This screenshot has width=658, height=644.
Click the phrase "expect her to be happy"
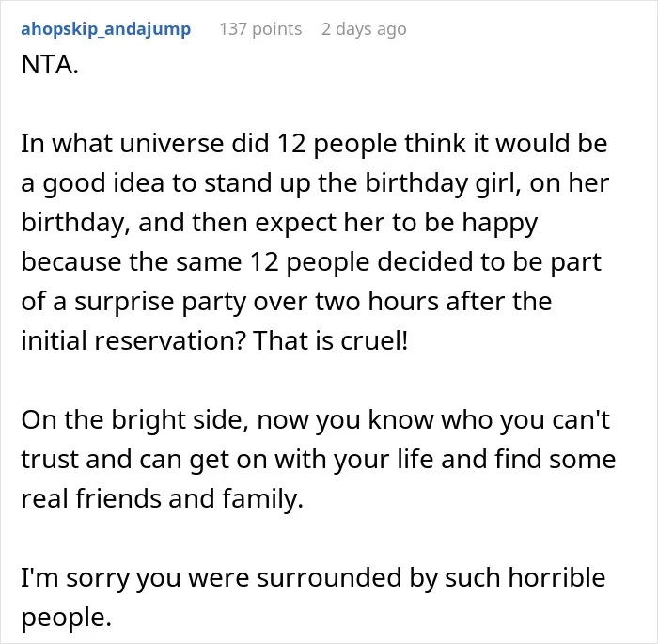tap(396, 223)
